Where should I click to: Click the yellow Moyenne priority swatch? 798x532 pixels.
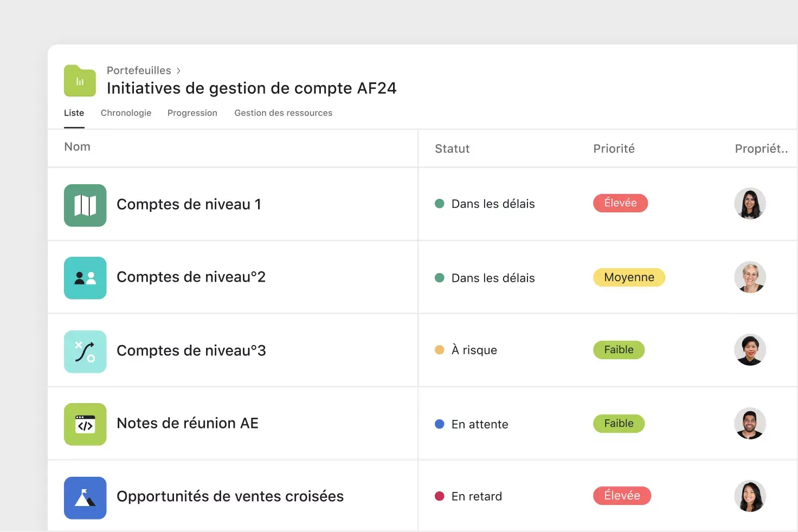tap(629, 277)
